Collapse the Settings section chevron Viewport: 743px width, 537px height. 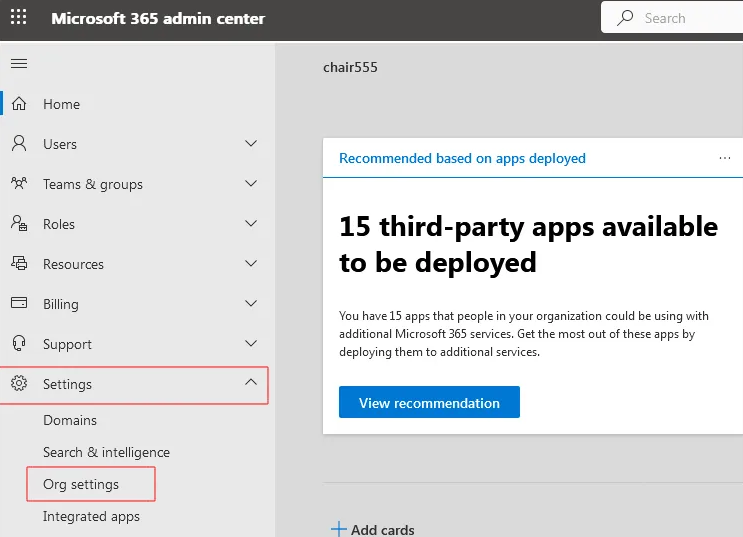(251, 384)
